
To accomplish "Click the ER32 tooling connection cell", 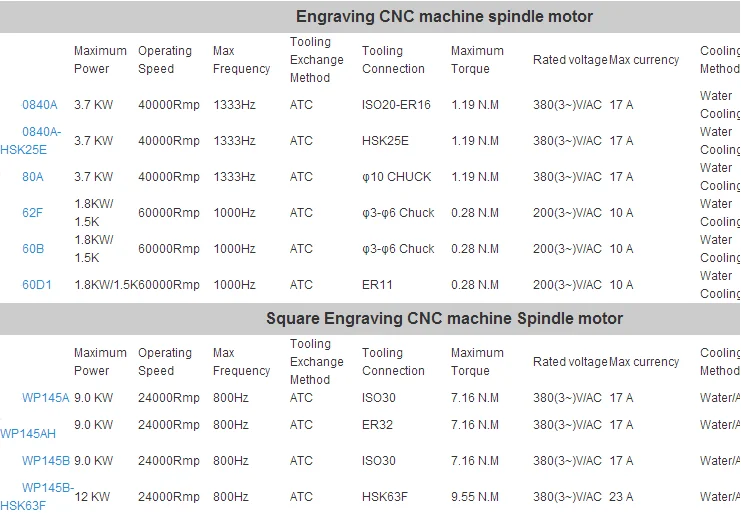I will point(378,425).
